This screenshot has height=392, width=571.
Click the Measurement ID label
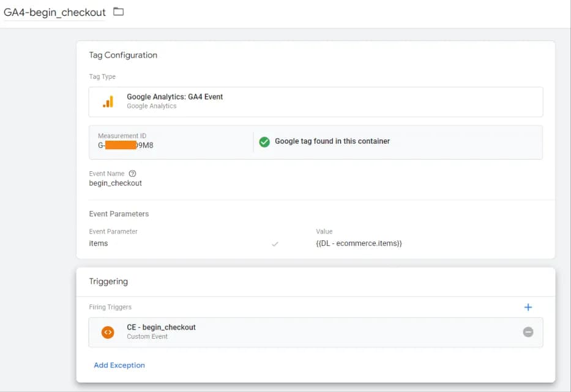pos(122,136)
